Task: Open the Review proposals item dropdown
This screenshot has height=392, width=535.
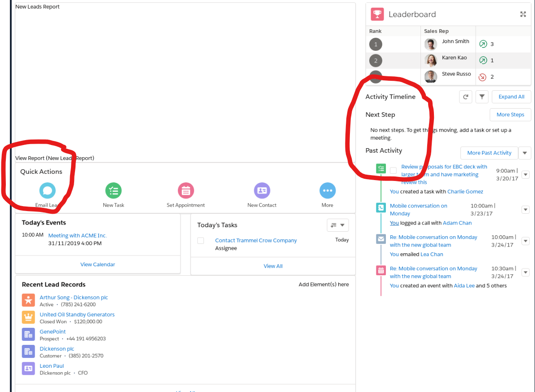Action: point(526,174)
